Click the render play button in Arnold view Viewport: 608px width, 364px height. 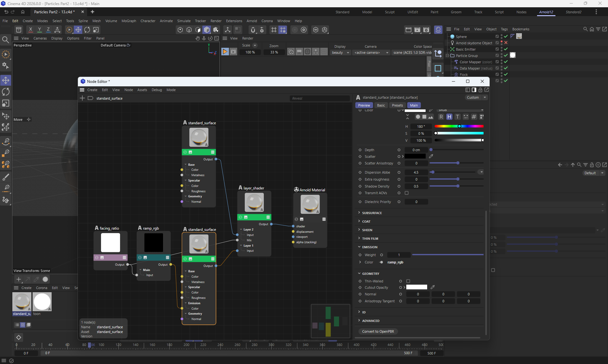(x=225, y=52)
